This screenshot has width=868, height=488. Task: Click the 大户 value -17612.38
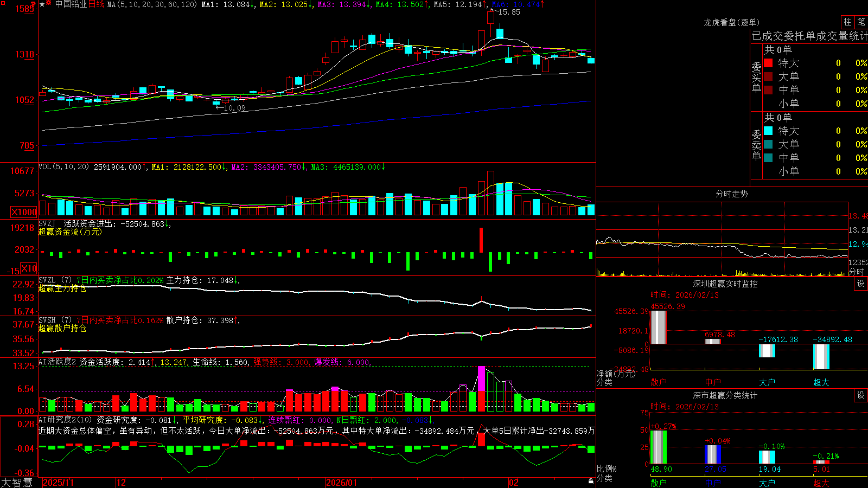[x=778, y=339]
